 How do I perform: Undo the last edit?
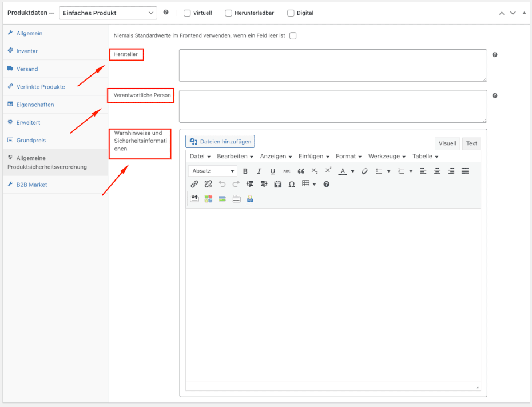222,184
